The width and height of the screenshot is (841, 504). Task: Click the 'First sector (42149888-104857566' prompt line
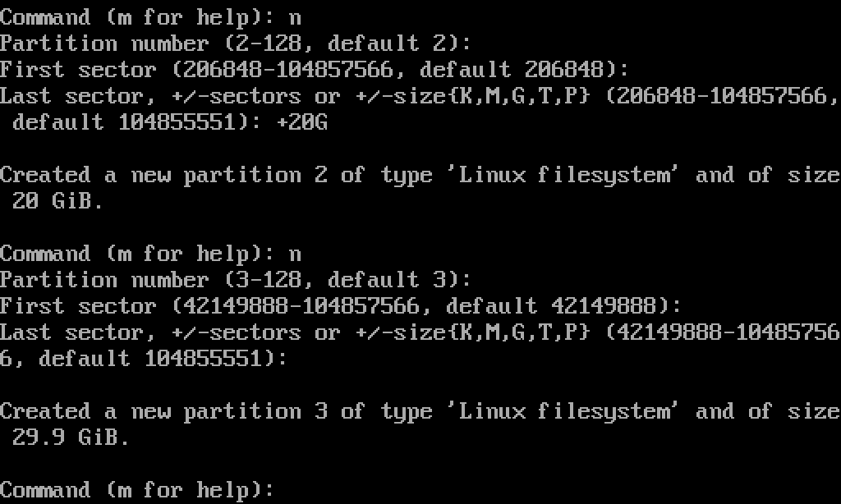(x=341, y=306)
